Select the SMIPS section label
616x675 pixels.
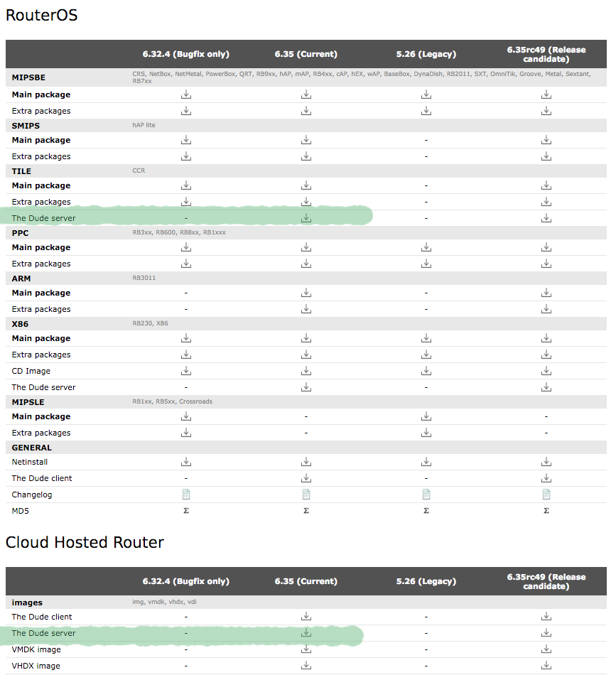coord(26,126)
